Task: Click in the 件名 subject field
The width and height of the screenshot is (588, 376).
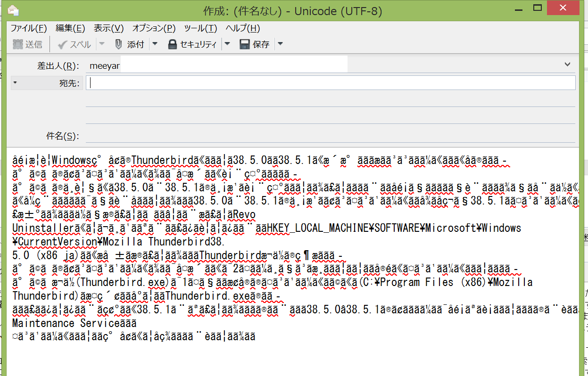Action: pos(330,136)
